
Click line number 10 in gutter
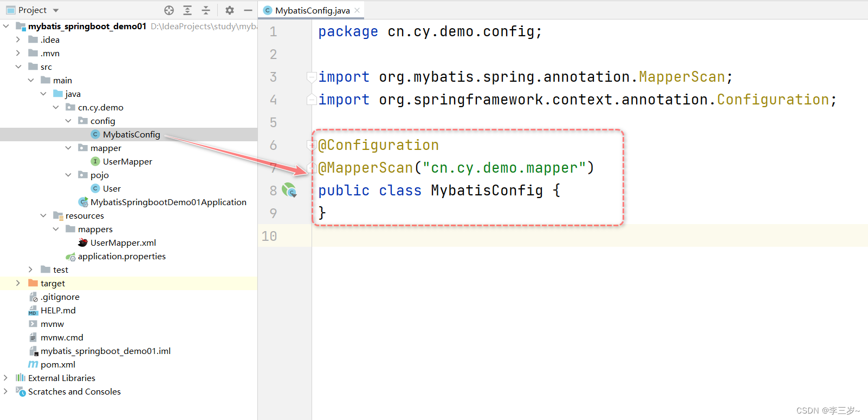(x=269, y=236)
